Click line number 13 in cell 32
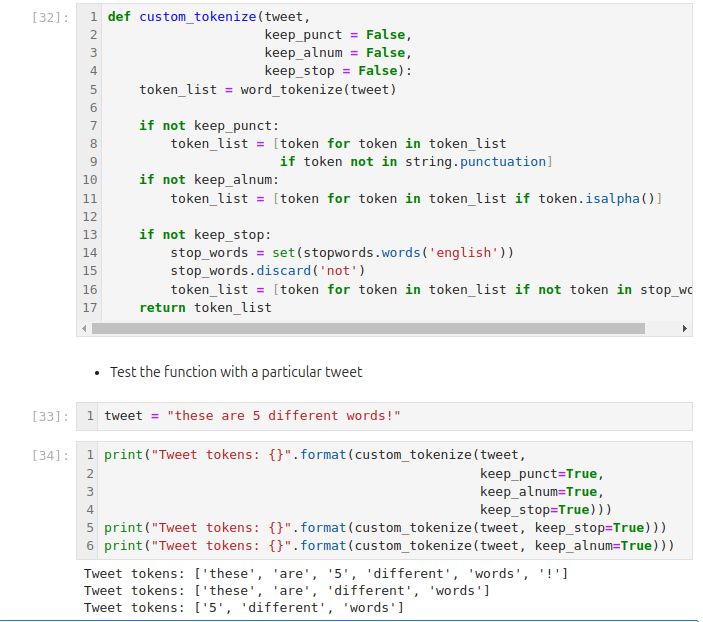703x622 pixels. 89,235
